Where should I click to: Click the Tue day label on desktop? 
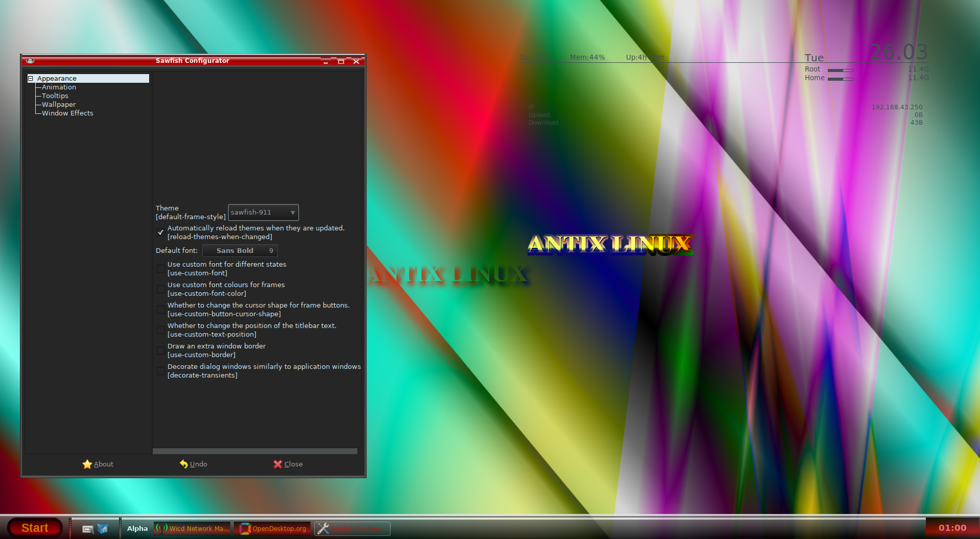pyautogui.click(x=814, y=58)
